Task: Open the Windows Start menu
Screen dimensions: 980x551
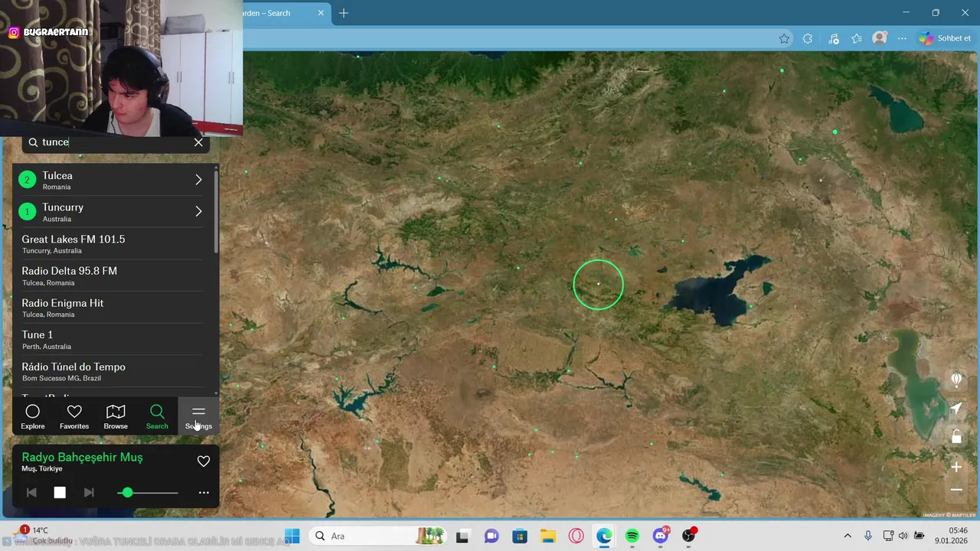Action: pyautogui.click(x=292, y=536)
